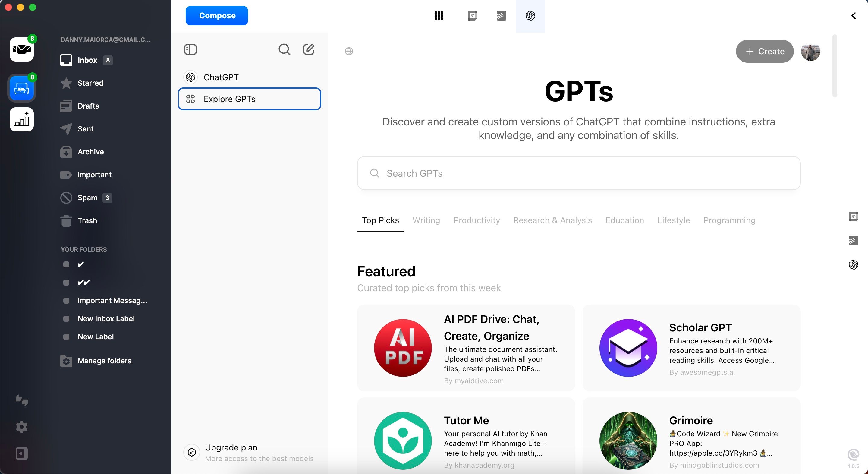Click the Search GPTs input field

pyautogui.click(x=579, y=173)
